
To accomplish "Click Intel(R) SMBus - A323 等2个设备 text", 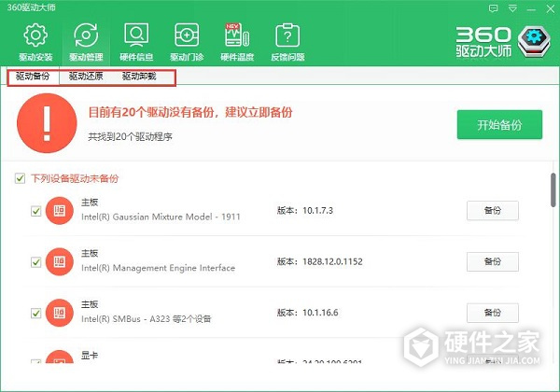I will [x=147, y=319].
